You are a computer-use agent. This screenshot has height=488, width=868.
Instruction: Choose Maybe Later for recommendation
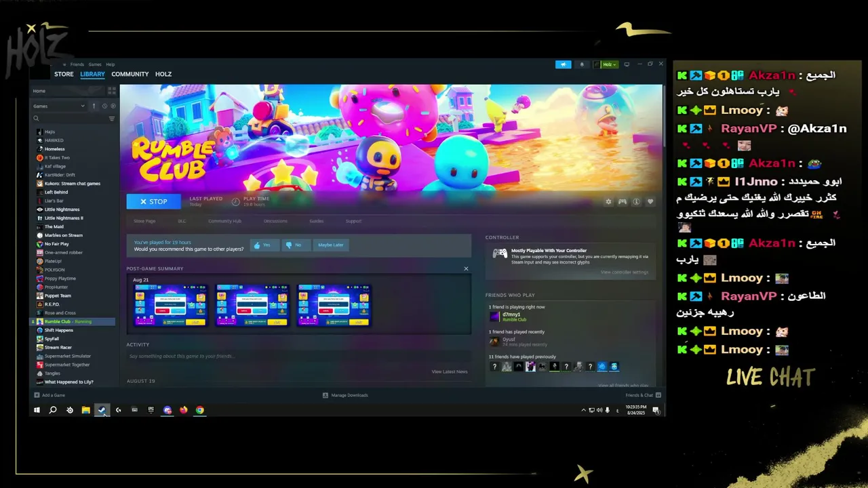pyautogui.click(x=331, y=245)
